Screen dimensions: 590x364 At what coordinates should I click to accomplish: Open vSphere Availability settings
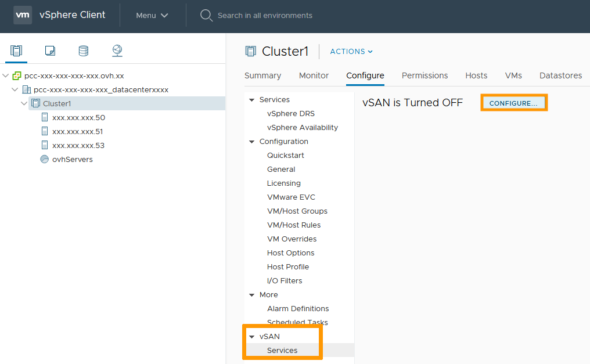point(303,128)
